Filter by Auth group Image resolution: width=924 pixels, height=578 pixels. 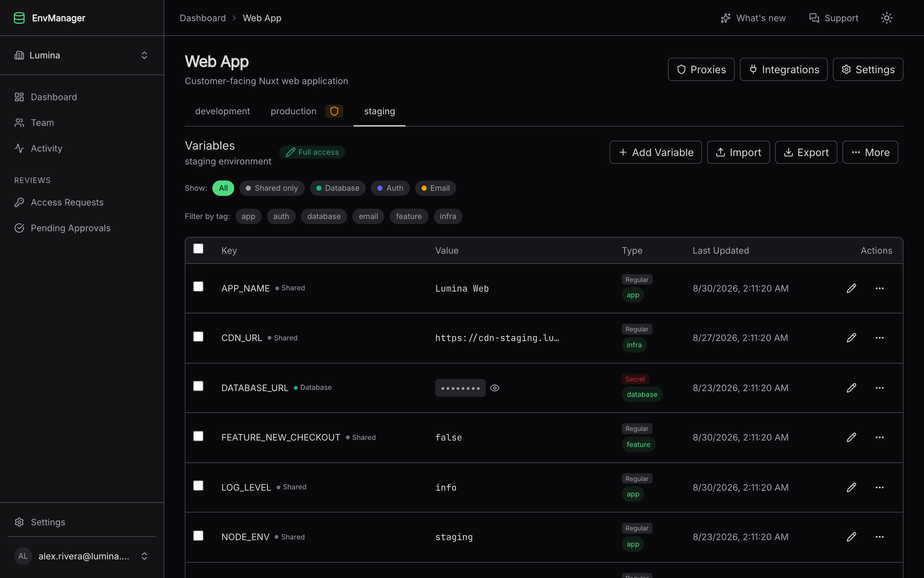(x=390, y=188)
